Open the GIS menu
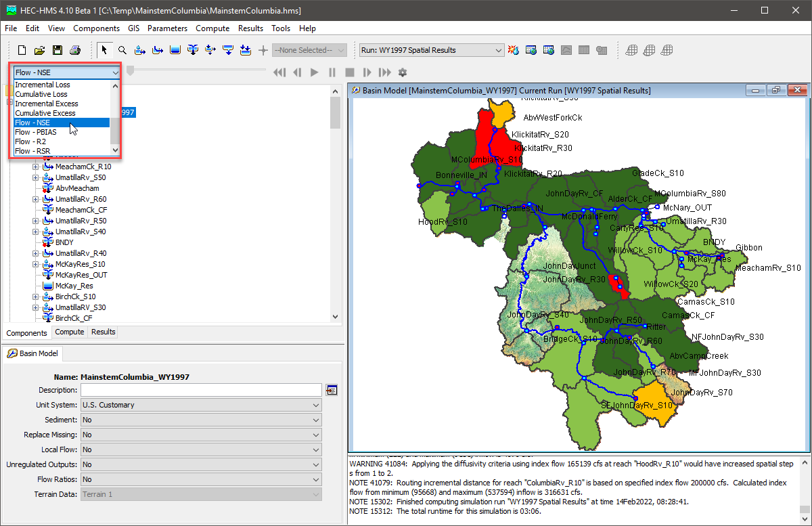This screenshot has height=526, width=812. click(133, 28)
